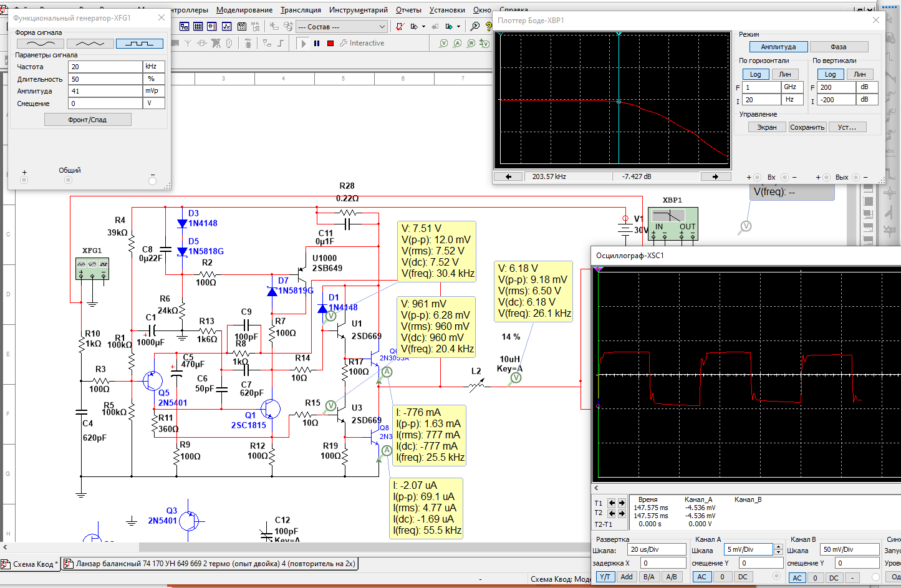
Task: Click the XBP1 Bode plotter instrument
Action: click(x=673, y=224)
